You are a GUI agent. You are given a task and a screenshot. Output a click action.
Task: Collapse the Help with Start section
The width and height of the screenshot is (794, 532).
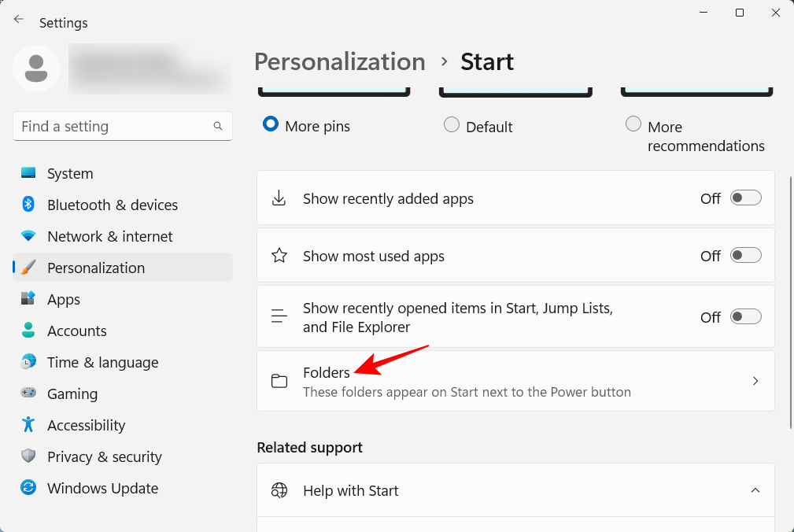[755, 490]
